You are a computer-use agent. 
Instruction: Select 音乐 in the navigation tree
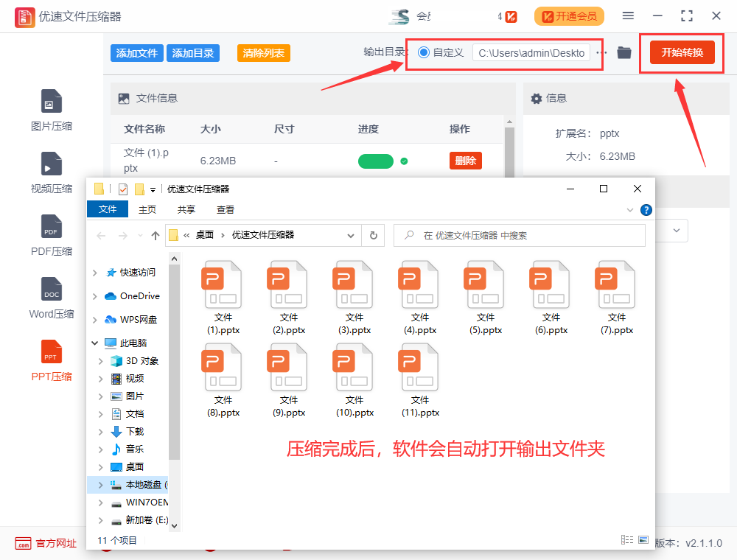tap(134, 449)
